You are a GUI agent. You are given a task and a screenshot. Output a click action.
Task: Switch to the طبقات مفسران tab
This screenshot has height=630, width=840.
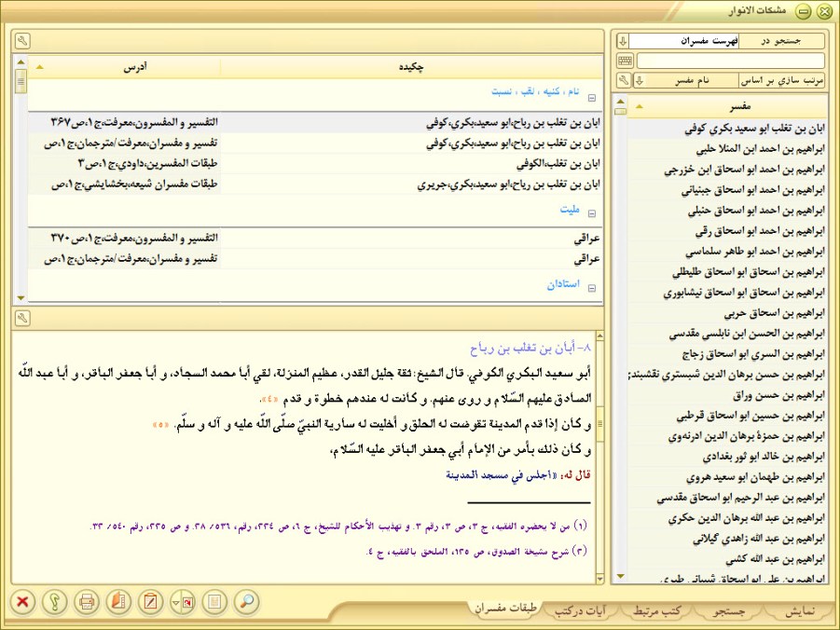(504, 609)
